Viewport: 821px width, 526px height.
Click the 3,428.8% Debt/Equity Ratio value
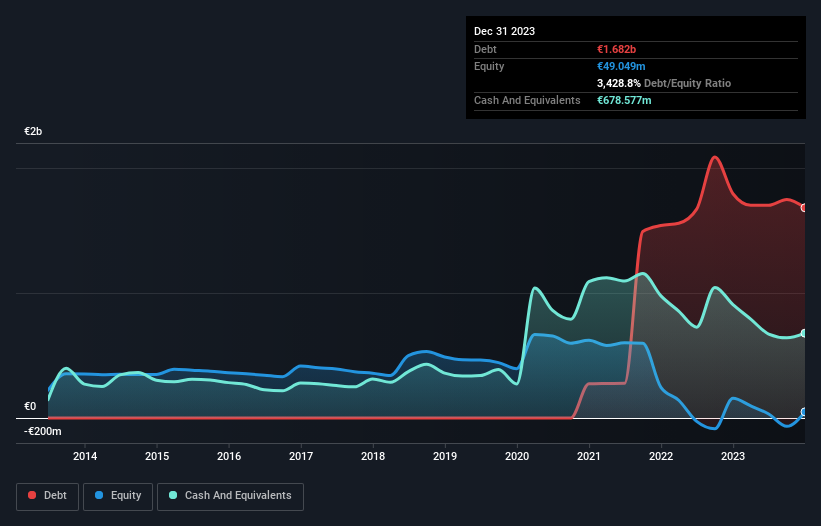pos(619,83)
